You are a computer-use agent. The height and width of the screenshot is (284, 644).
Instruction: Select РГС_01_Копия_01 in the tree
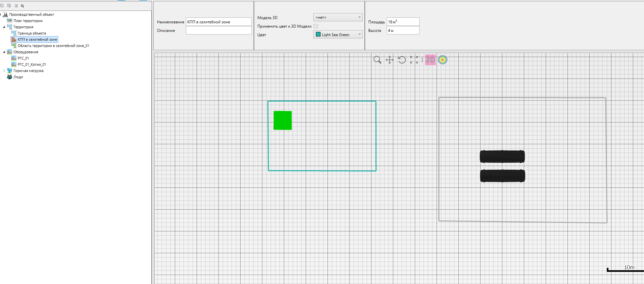[32, 64]
